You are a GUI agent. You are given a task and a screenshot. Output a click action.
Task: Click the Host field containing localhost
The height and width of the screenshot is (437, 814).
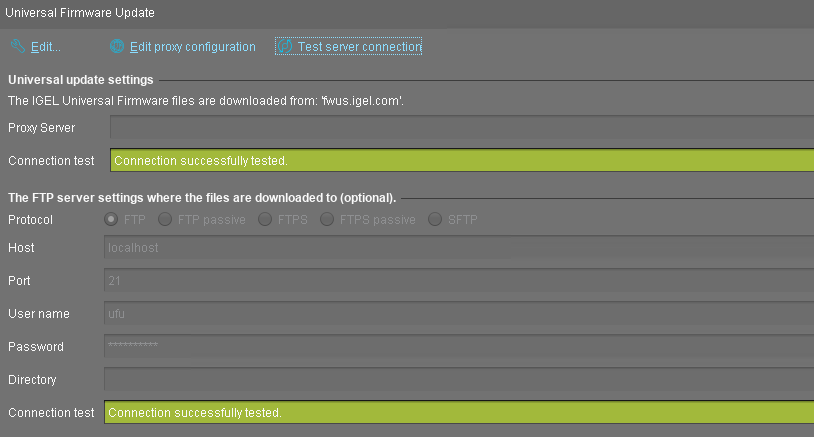(460, 247)
